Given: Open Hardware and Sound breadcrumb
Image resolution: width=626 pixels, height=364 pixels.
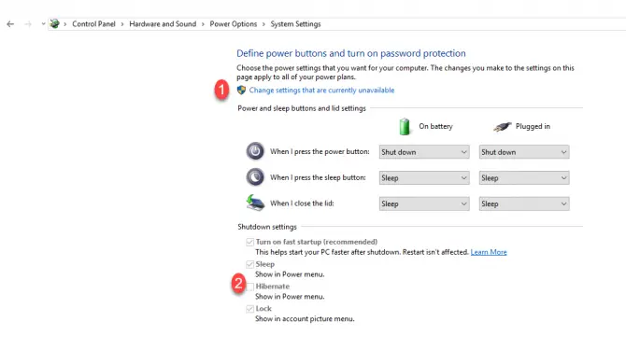Looking at the screenshot, I should 163,24.
